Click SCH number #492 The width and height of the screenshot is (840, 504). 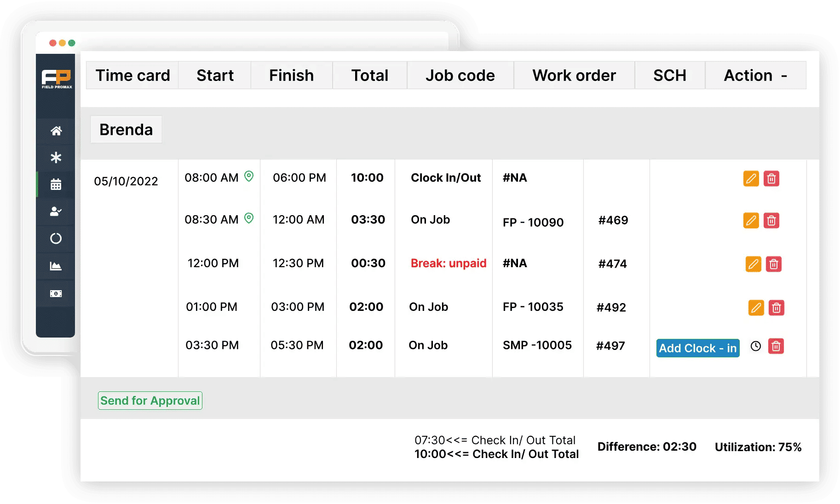click(611, 308)
